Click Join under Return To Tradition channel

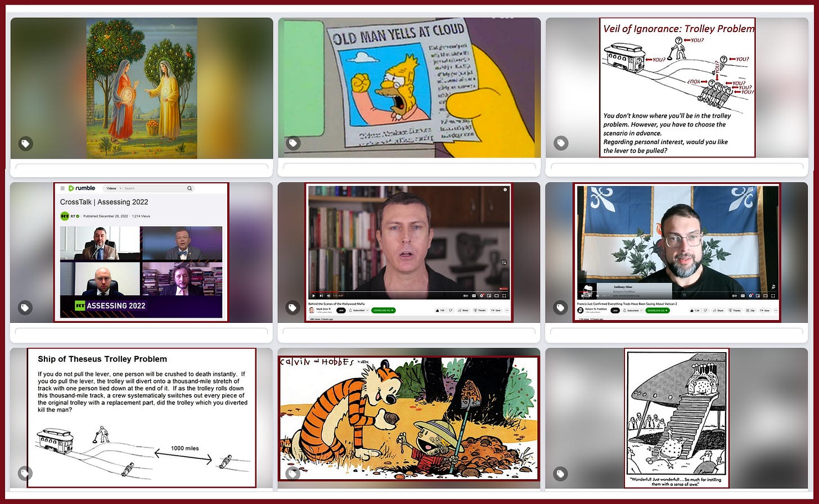615,310
